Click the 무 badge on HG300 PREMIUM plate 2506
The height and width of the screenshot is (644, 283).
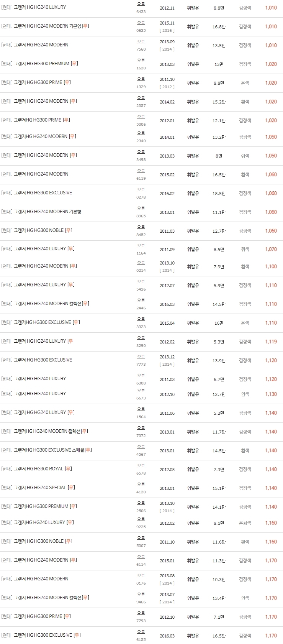(73, 506)
